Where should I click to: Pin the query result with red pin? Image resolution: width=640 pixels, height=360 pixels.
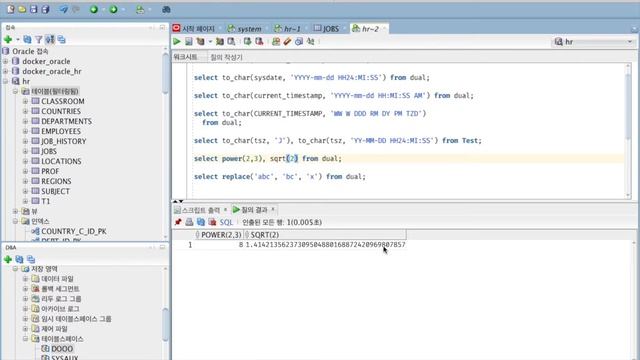(178, 222)
